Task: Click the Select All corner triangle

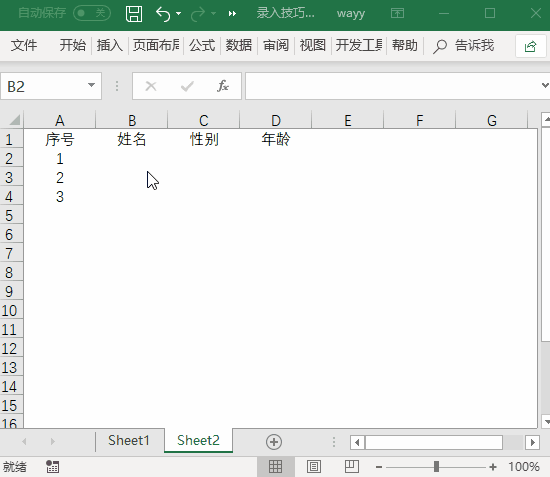Action: pos(13,120)
